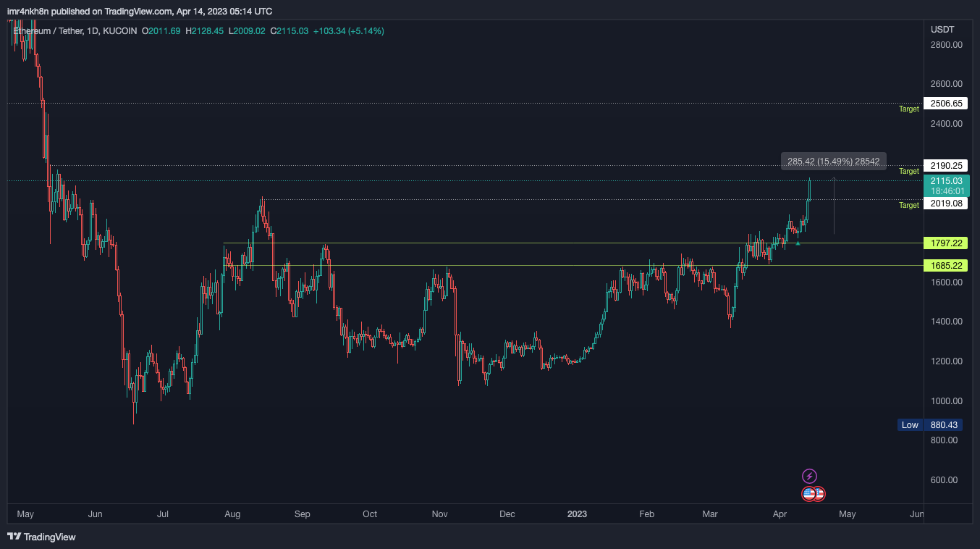This screenshot has height=549, width=980.
Task: Click the Sep label on time axis
Action: coord(302,514)
